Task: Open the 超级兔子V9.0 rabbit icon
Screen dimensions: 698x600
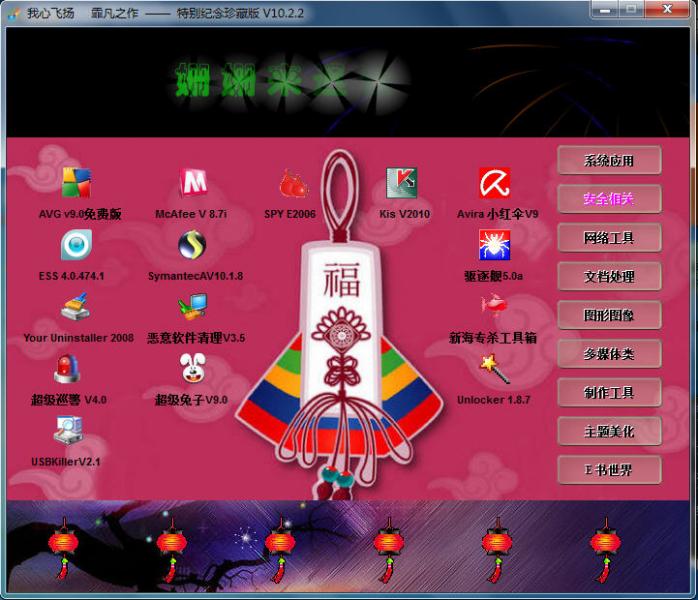Action: [193, 368]
